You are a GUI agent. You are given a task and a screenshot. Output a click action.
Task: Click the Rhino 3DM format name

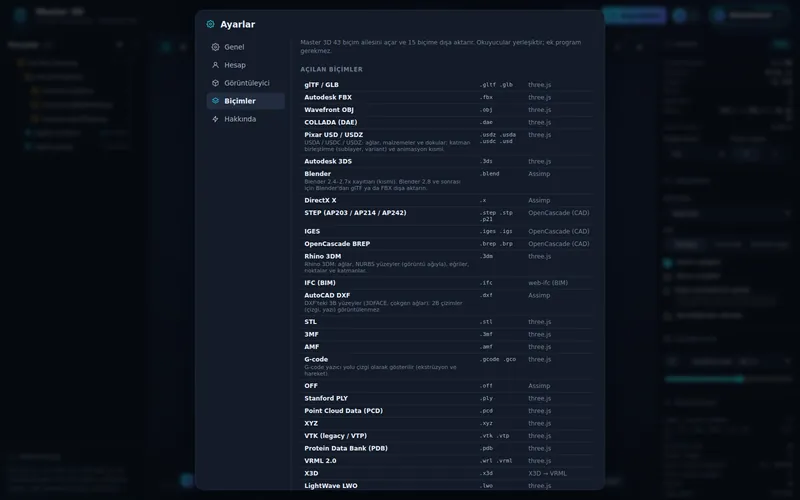click(x=322, y=256)
